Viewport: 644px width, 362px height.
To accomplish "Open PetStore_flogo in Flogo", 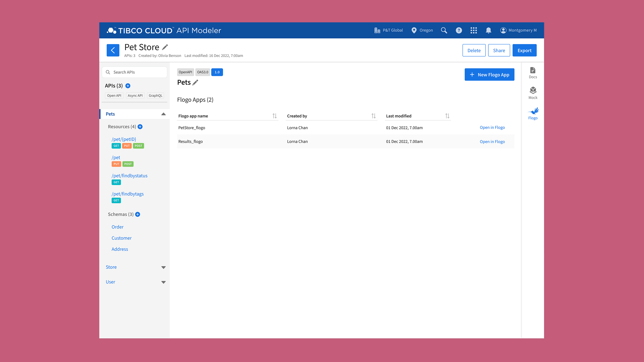I will click(492, 127).
